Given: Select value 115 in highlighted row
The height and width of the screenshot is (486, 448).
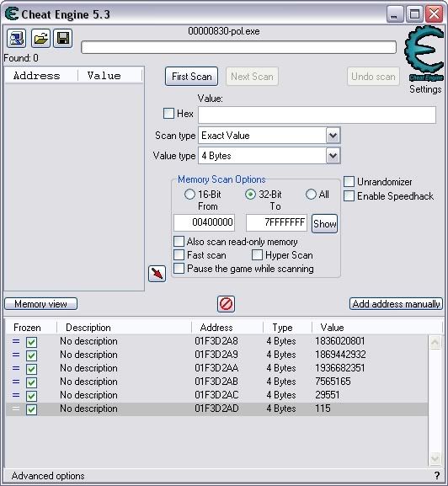Looking at the screenshot, I should click(323, 409).
